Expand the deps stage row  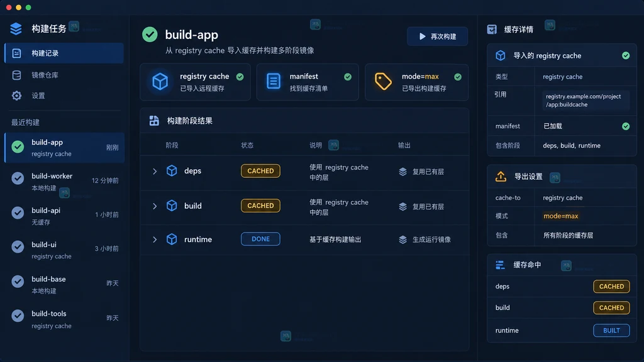tap(155, 171)
